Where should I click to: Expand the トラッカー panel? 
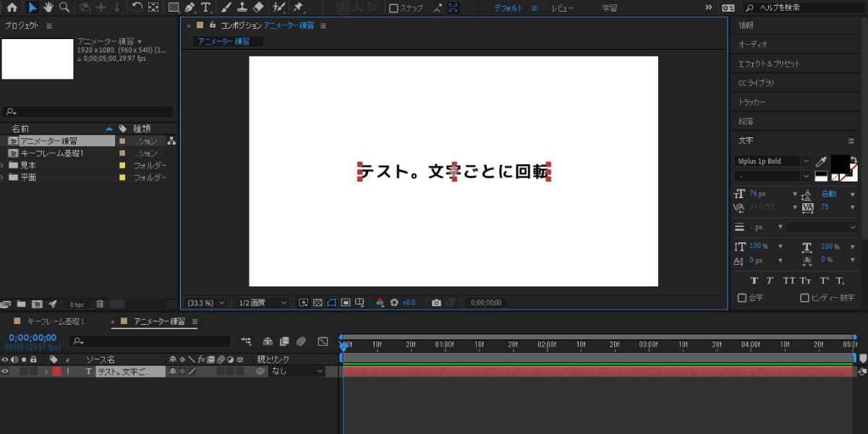click(x=752, y=102)
